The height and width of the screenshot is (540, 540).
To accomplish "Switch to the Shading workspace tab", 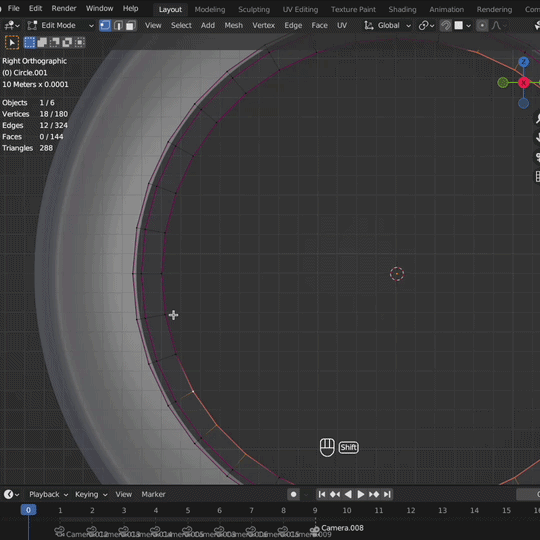I will pyautogui.click(x=402, y=10).
